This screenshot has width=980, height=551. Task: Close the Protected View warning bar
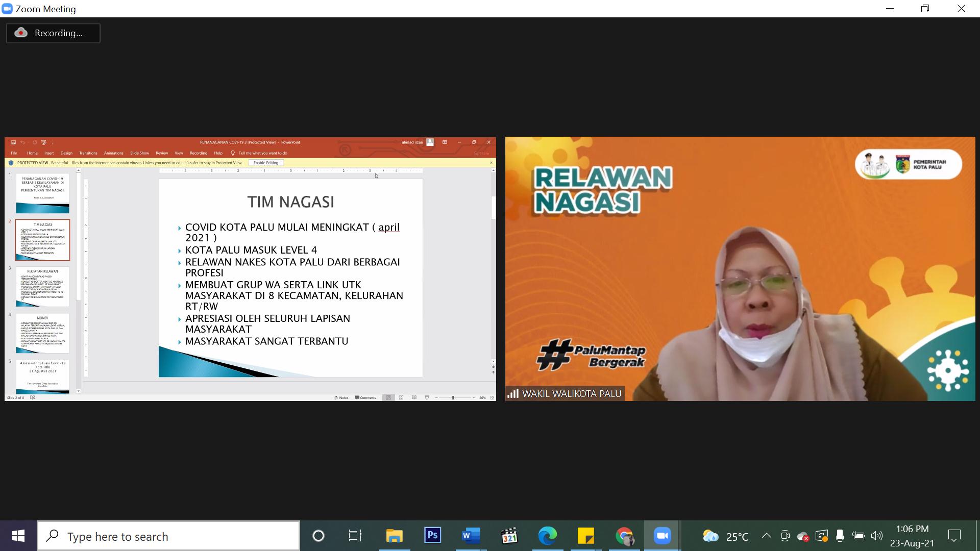click(x=491, y=163)
